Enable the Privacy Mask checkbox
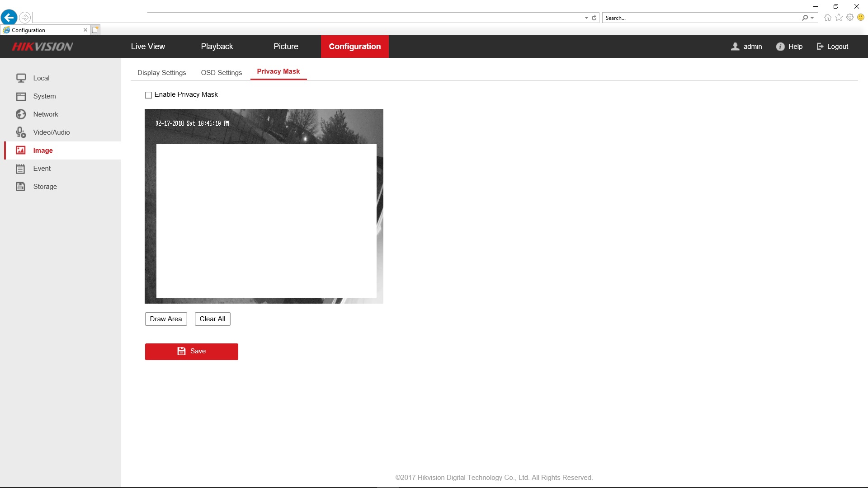This screenshot has height=488, width=868. tap(148, 95)
